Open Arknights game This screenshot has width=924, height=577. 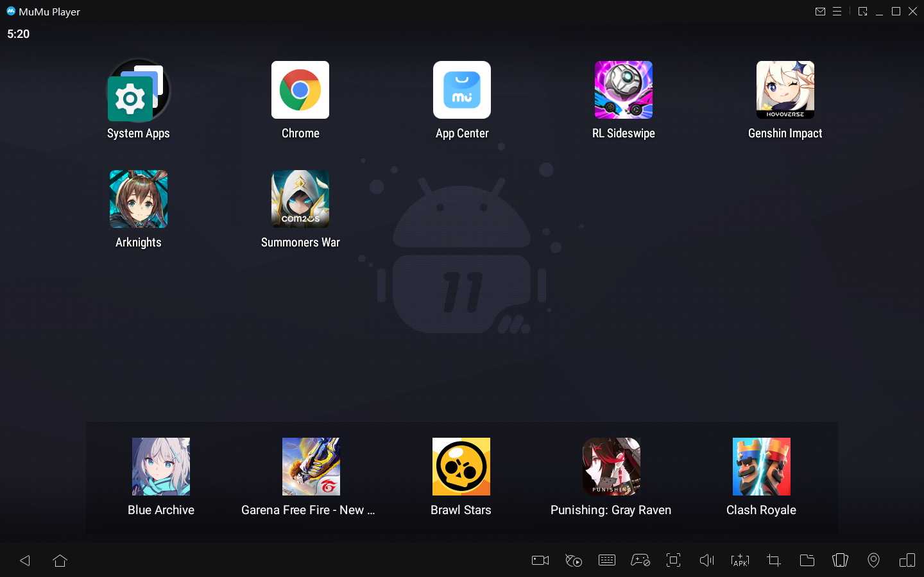[139, 199]
